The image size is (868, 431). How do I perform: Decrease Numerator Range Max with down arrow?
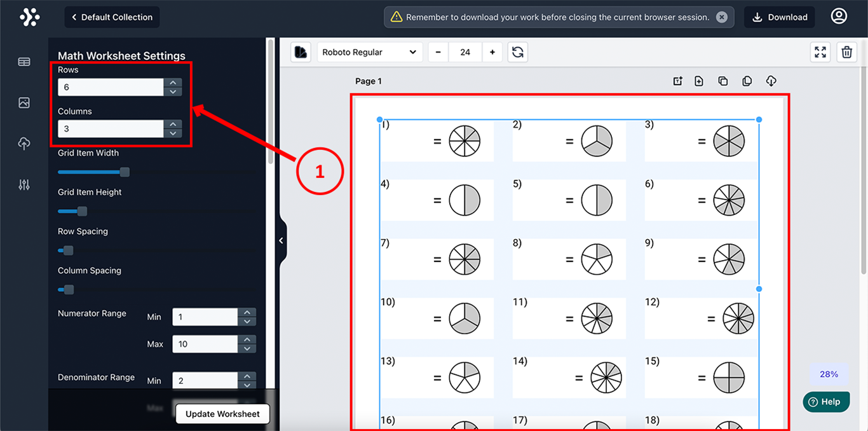click(x=247, y=348)
